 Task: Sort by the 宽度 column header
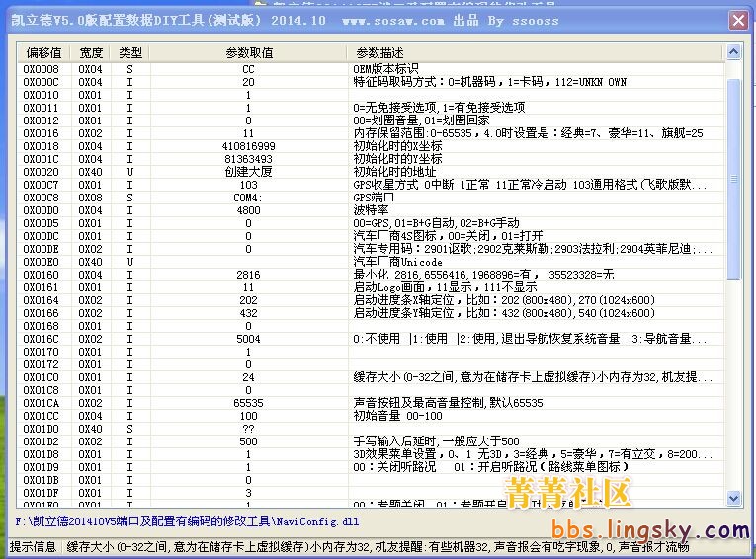click(x=90, y=51)
